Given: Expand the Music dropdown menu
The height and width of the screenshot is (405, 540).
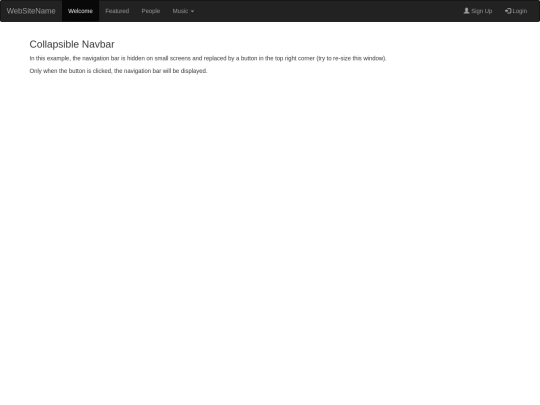Looking at the screenshot, I should (x=183, y=11).
